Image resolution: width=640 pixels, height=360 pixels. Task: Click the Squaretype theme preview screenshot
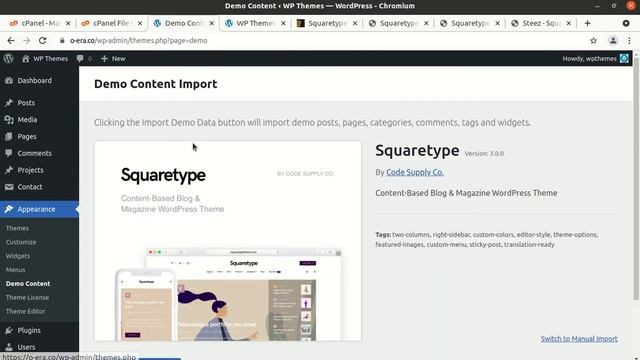228,241
